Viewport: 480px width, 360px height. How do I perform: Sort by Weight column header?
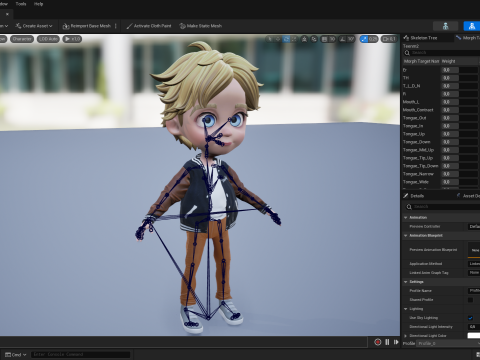tap(460, 61)
